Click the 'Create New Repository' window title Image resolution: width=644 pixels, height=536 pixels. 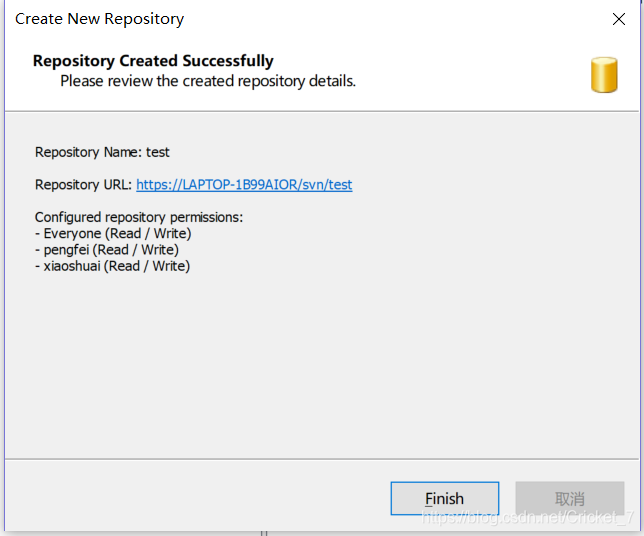(99, 19)
